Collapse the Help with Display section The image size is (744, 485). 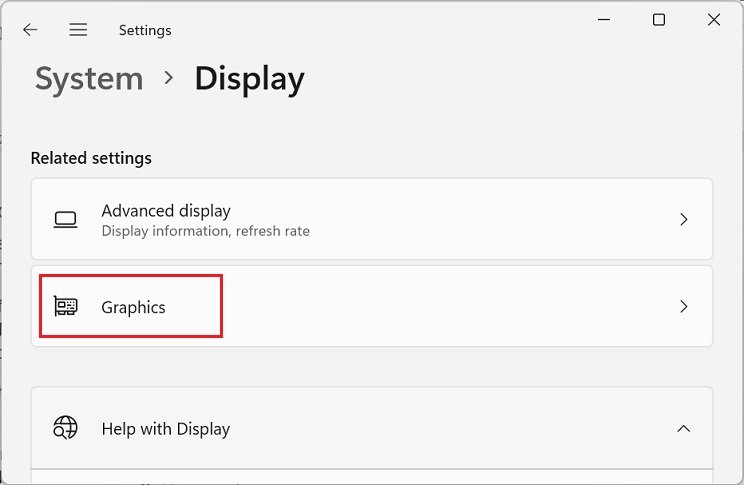pos(684,429)
